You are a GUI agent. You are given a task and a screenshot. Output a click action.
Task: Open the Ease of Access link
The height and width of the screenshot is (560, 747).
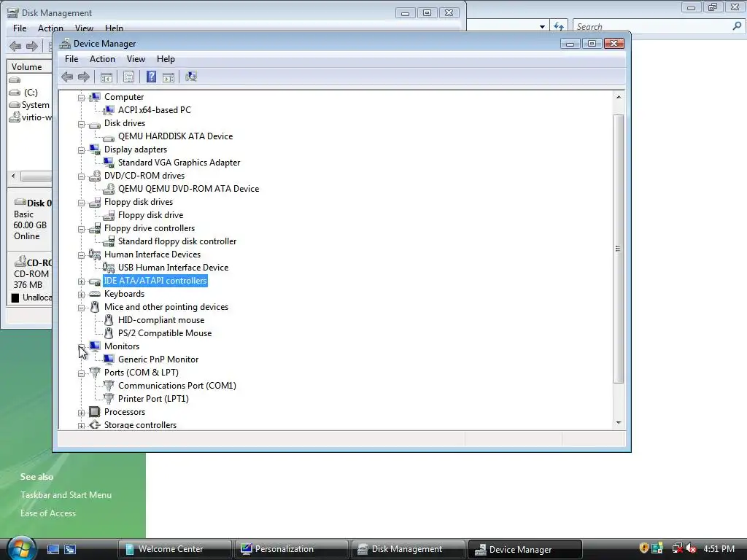pyautogui.click(x=48, y=513)
